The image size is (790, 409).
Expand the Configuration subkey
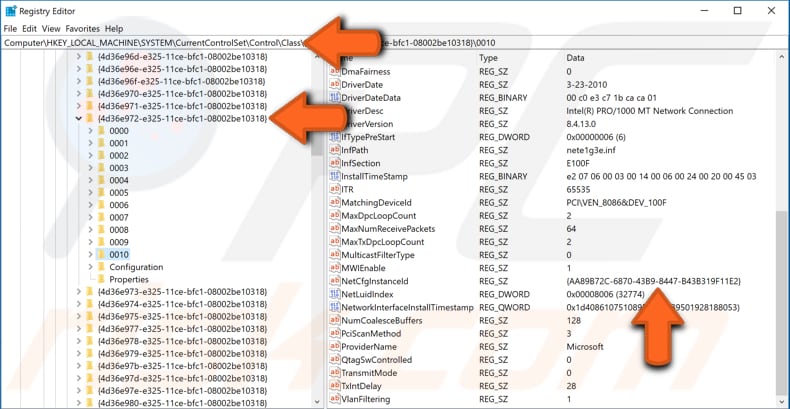91,267
